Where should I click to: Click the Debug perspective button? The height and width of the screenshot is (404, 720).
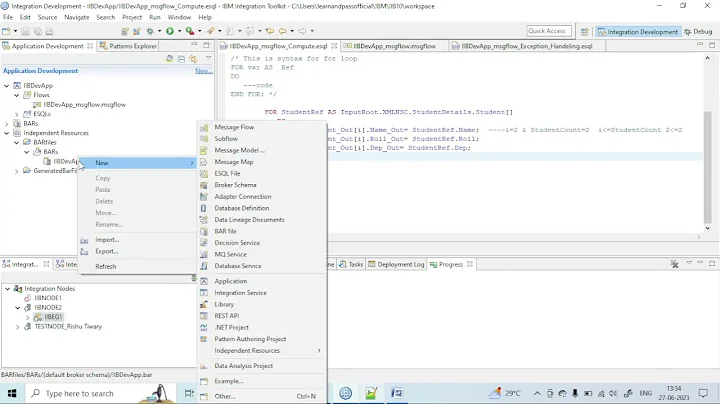(x=698, y=32)
